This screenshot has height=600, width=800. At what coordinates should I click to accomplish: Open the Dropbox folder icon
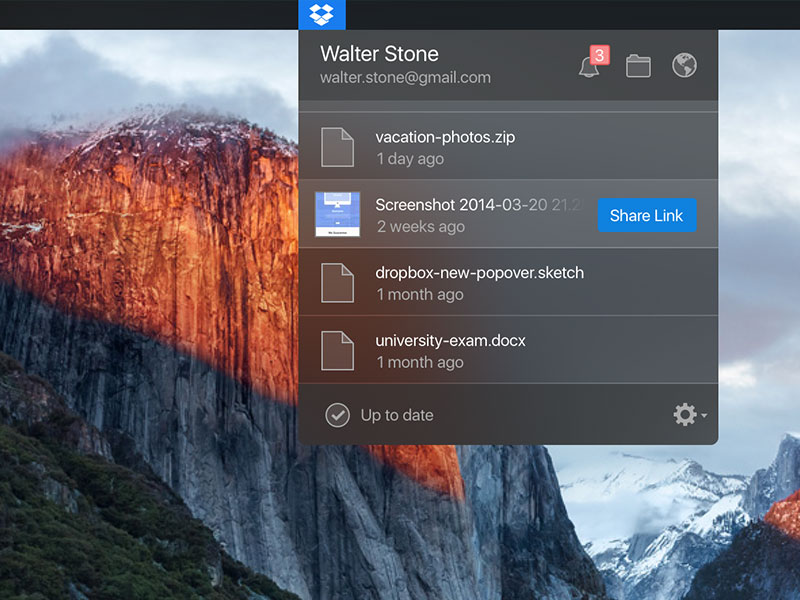pyautogui.click(x=637, y=66)
